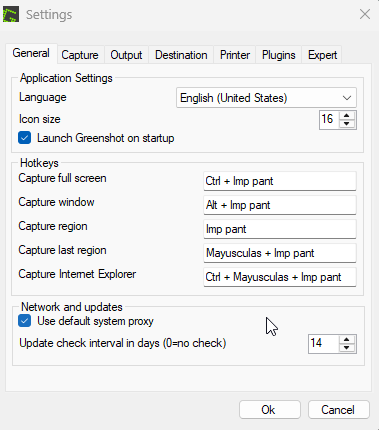Uncheck Launch Greenshot on startup
This screenshot has height=430, width=379.
25,138
